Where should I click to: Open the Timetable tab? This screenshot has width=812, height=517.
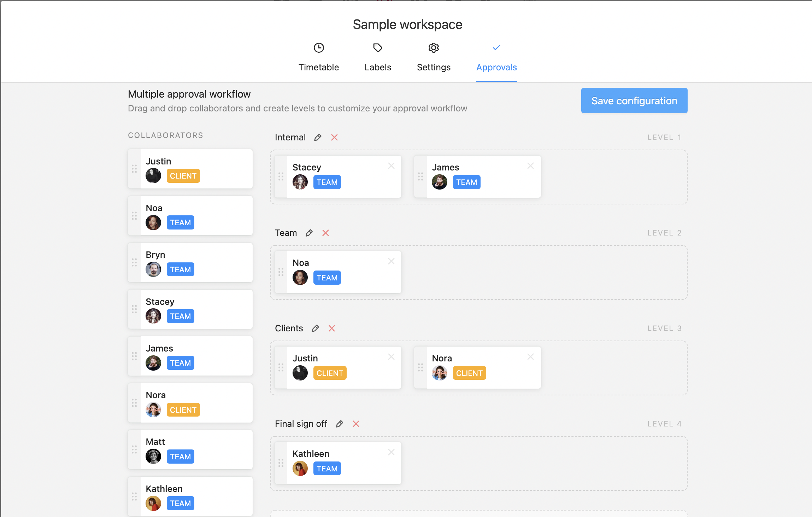[318, 67]
